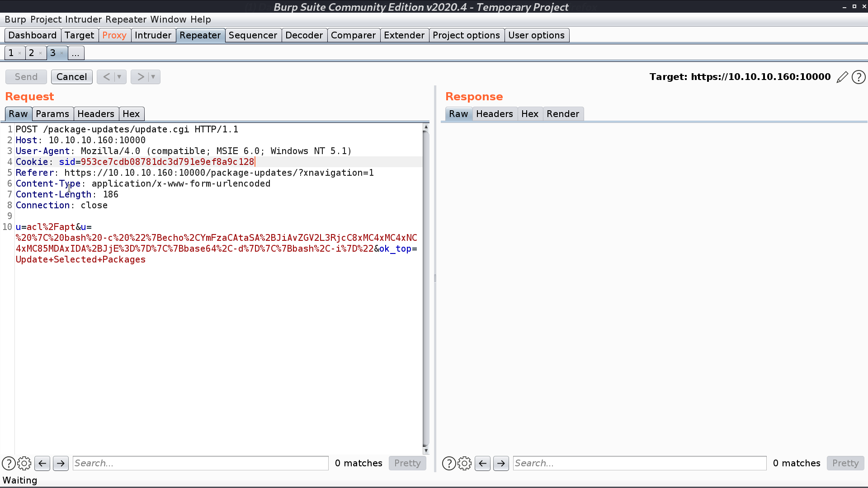868x488 pixels.
Task: Open the Project menu
Action: [x=46, y=19]
